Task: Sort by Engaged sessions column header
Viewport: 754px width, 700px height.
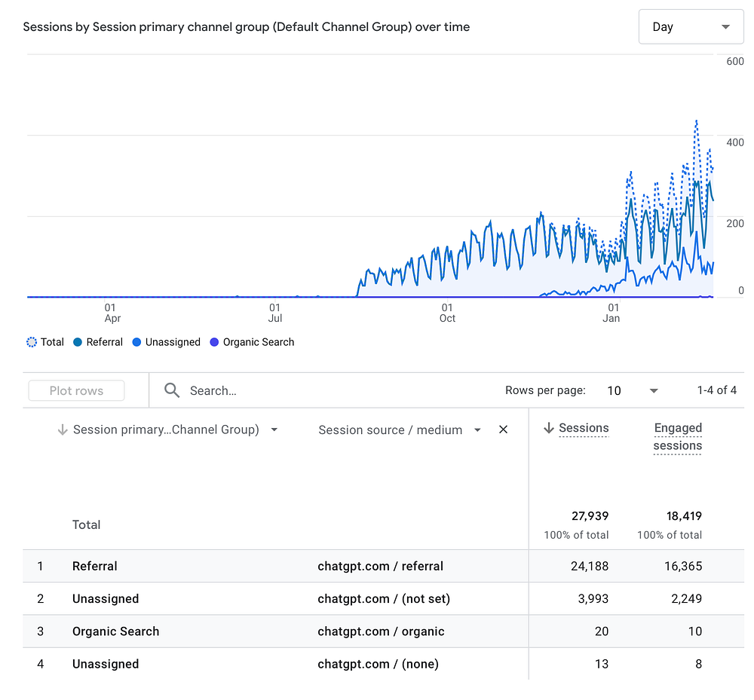Action: click(677, 437)
